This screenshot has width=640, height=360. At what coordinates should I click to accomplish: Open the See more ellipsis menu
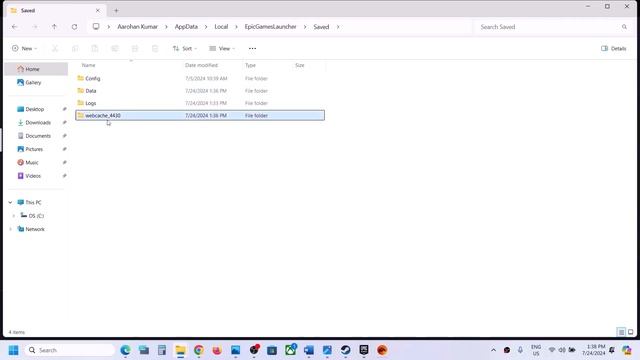(252, 49)
